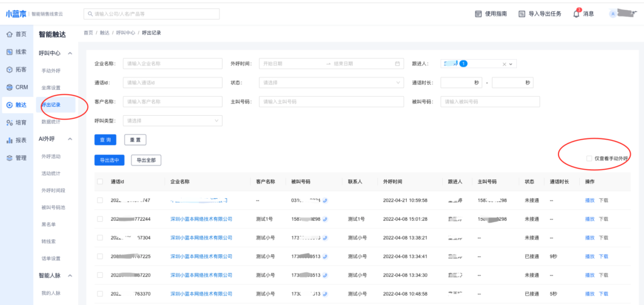Click the 企业名称 input field
This screenshot has height=305, width=644.
tap(173, 64)
